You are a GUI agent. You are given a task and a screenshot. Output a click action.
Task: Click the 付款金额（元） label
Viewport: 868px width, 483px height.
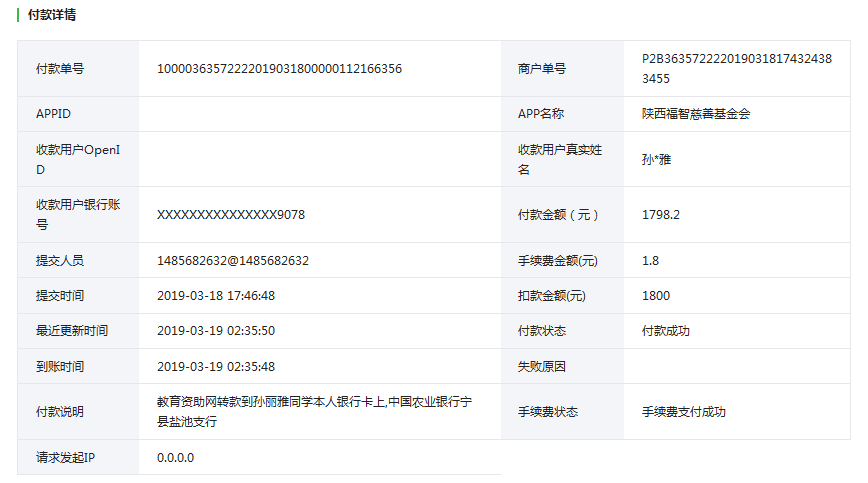[x=558, y=215]
